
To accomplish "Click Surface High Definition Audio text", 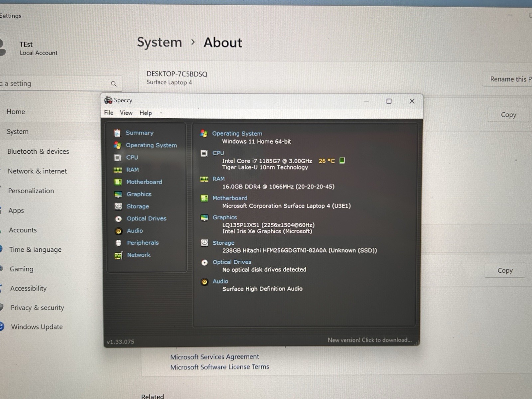I will (x=262, y=289).
